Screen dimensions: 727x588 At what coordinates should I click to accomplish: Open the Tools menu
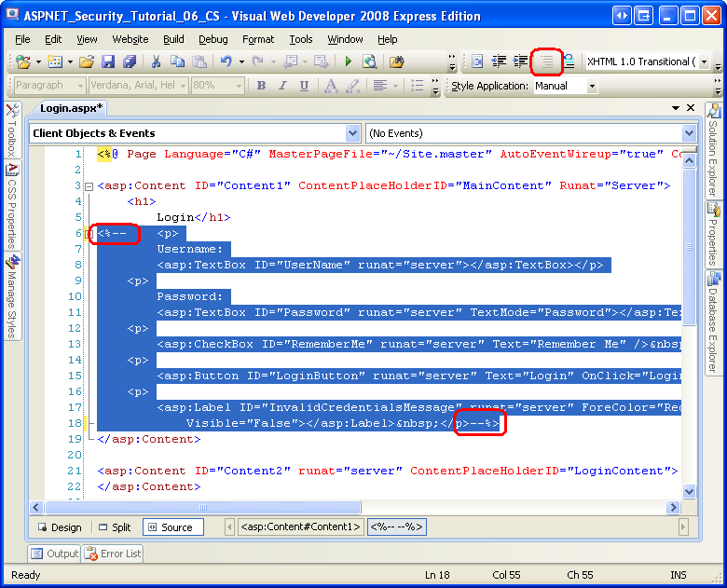(x=301, y=39)
